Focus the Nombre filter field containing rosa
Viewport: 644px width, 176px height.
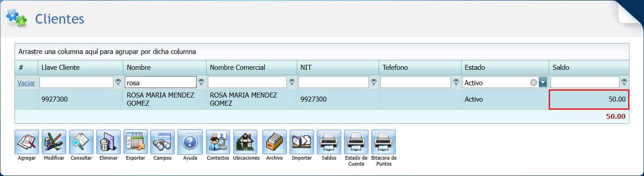point(160,82)
